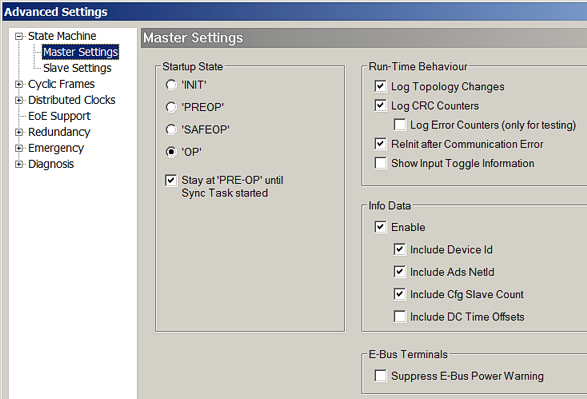Choose 'OP' startup state radio button
587x399 pixels.
click(171, 152)
